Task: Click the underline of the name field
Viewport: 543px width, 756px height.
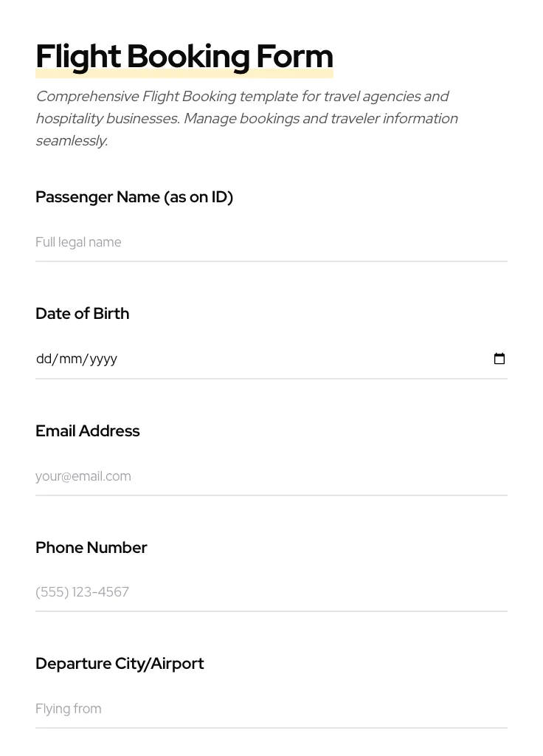Action: click(x=271, y=261)
